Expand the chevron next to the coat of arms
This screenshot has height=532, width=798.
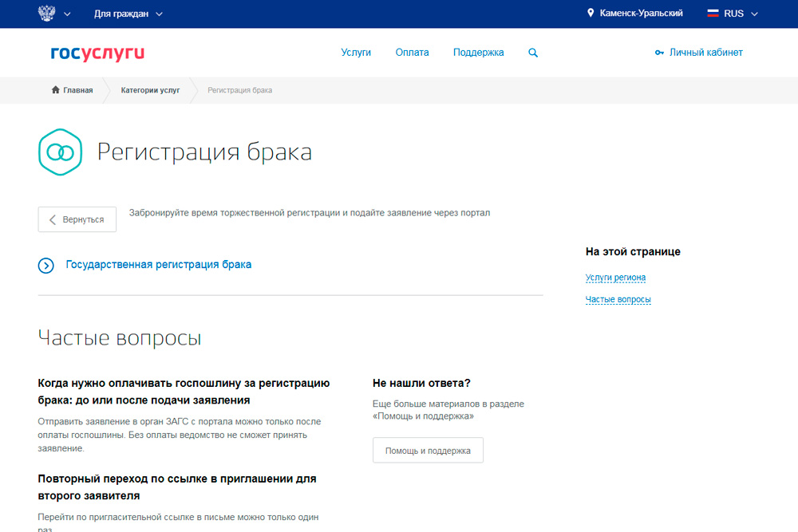coord(67,13)
